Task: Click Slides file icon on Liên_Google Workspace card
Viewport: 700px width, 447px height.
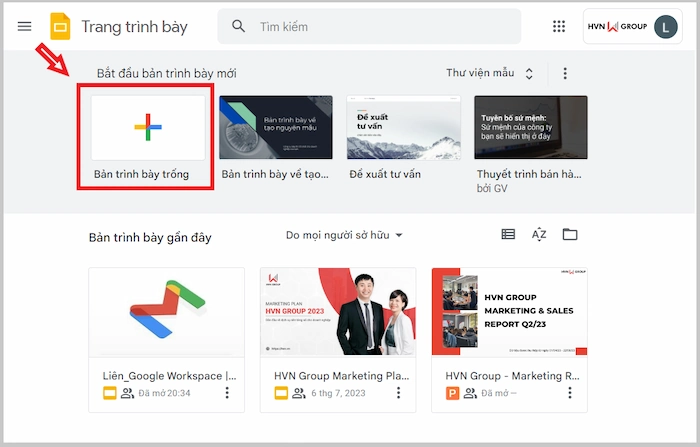Action: 109,393
